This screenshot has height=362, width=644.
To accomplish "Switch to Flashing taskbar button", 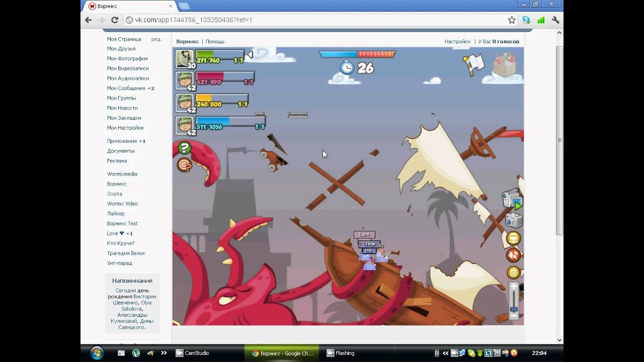I will point(358,353).
